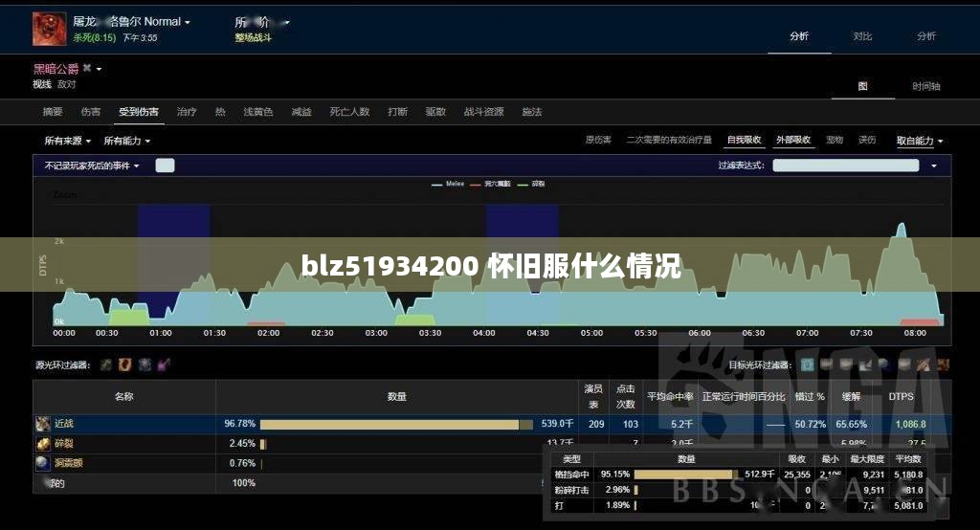Viewport: 980px width, 530px height.
Task: Toggle 二次需要的有效治疗量 option
Action: point(669,140)
